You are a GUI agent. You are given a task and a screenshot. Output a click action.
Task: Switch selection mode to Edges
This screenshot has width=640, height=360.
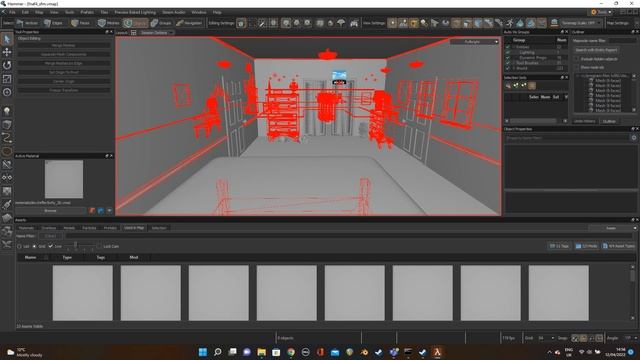[53, 23]
